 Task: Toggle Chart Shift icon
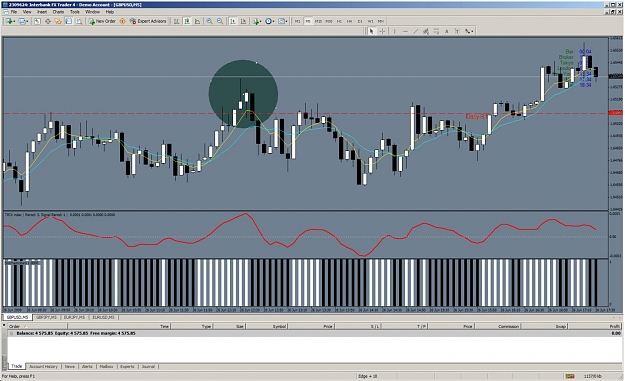pyautogui.click(x=243, y=21)
